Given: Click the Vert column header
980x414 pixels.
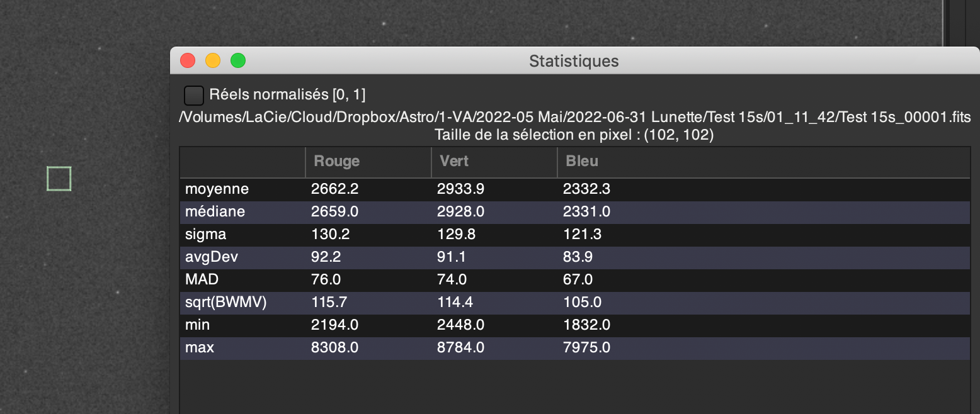Looking at the screenshot, I should 494,162.
